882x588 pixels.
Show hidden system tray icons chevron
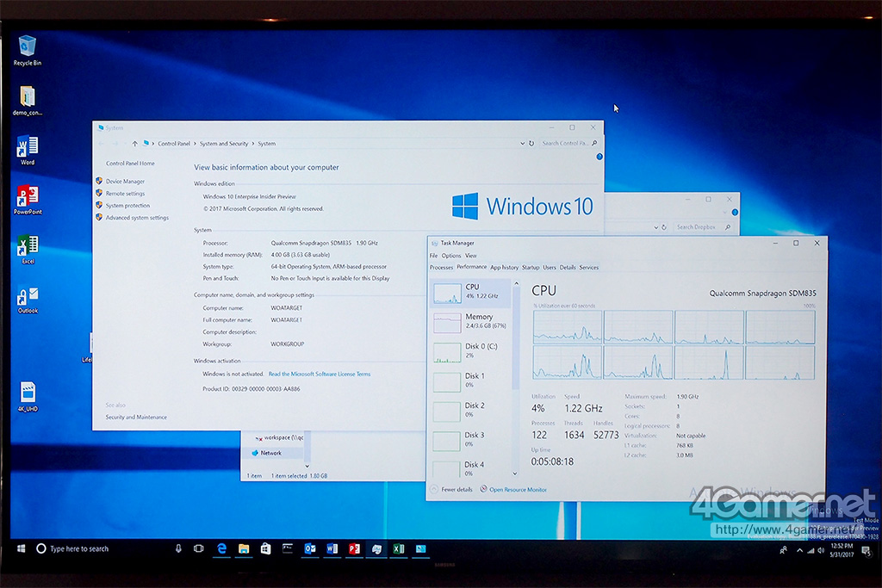point(799,550)
